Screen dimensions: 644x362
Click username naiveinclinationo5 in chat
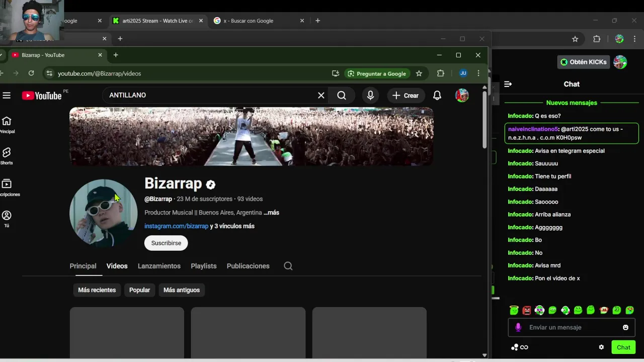[x=533, y=129]
